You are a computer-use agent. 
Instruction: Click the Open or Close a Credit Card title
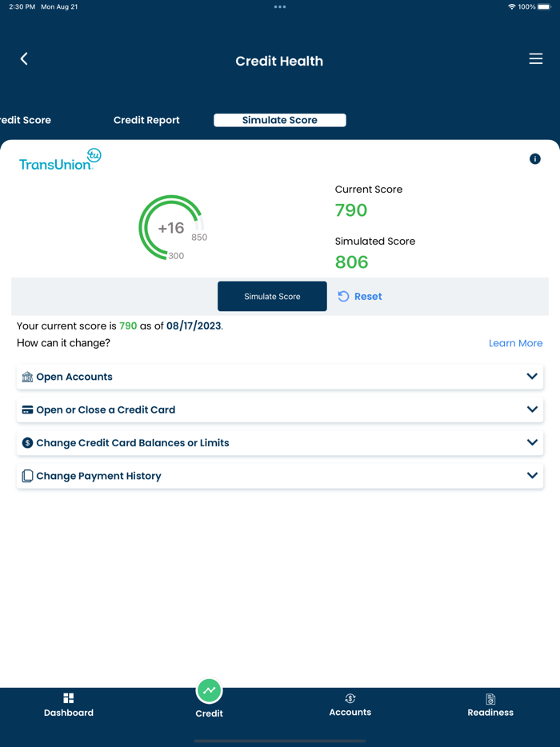106,409
